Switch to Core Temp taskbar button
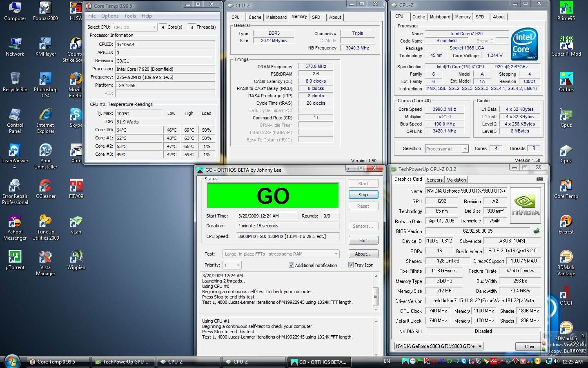The image size is (588, 368). click(x=58, y=361)
